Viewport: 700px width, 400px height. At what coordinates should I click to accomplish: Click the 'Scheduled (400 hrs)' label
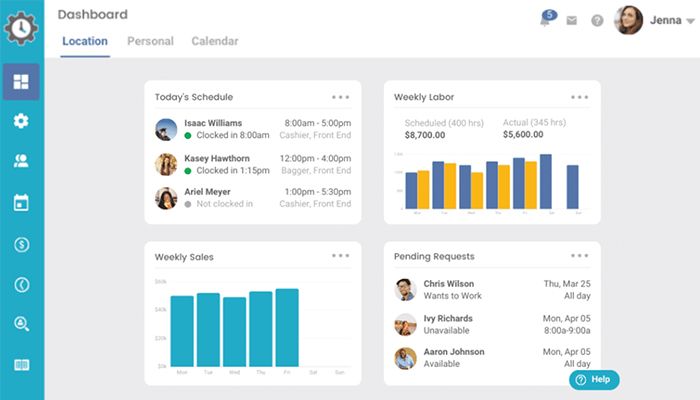444,123
